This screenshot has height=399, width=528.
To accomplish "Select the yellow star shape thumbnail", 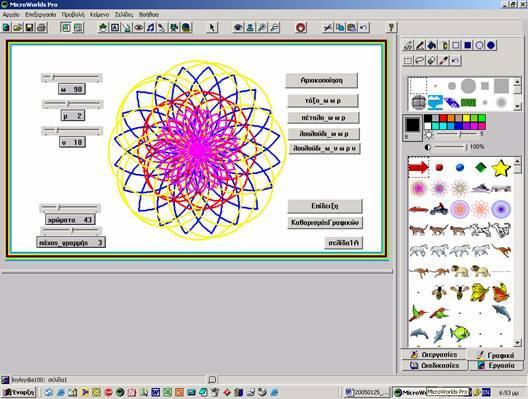I will point(501,168).
